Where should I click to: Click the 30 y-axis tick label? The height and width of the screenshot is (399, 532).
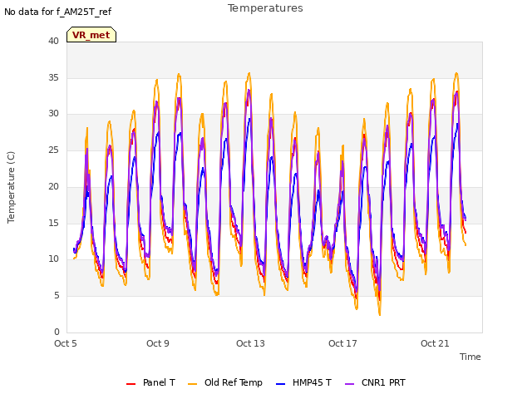coord(53,114)
